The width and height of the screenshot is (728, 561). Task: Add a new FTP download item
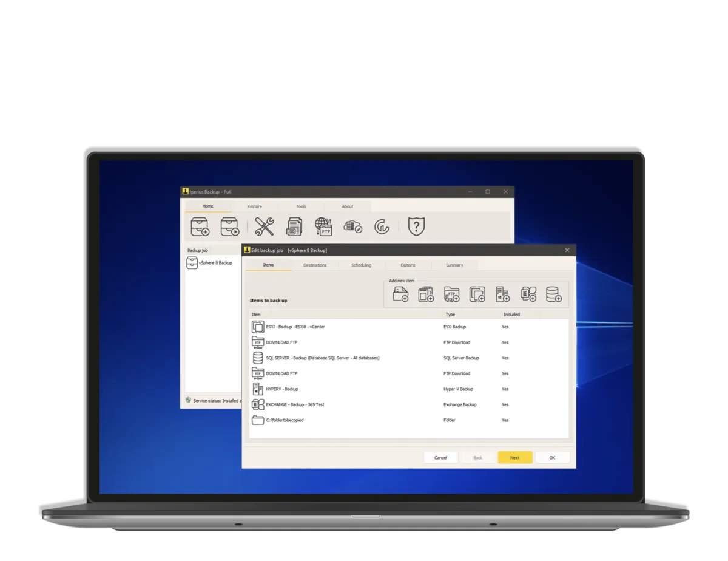click(452, 294)
